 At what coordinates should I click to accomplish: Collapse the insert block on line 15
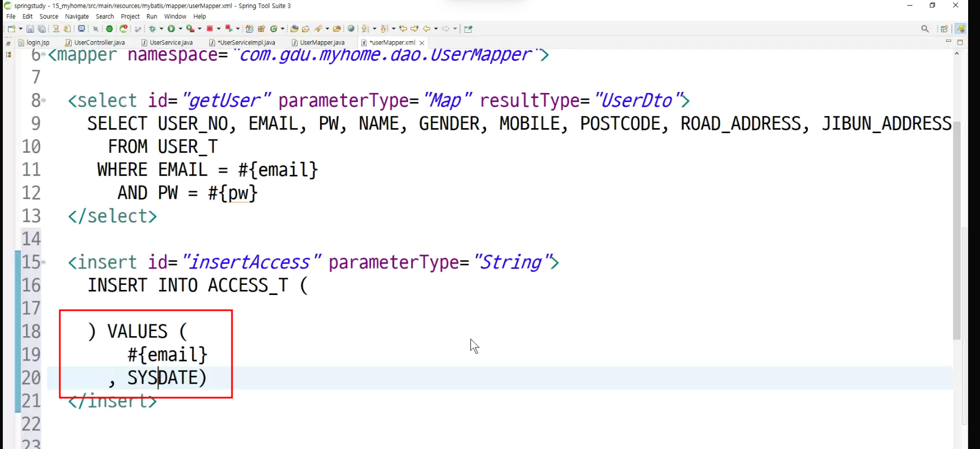click(x=43, y=262)
